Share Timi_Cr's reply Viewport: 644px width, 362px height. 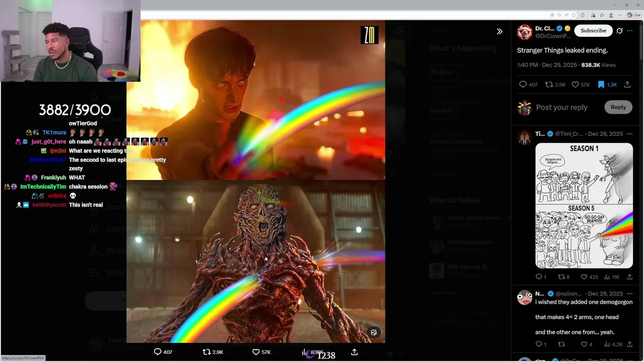pos(629,277)
